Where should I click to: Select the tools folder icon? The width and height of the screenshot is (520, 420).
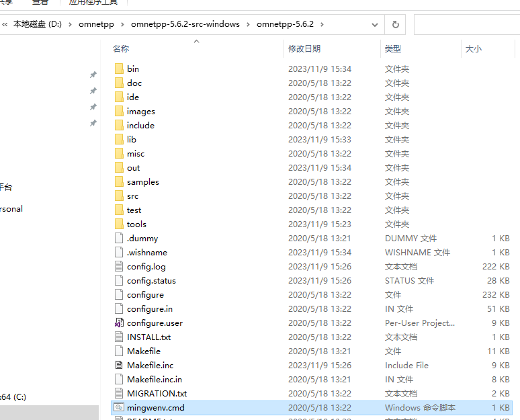coord(119,224)
